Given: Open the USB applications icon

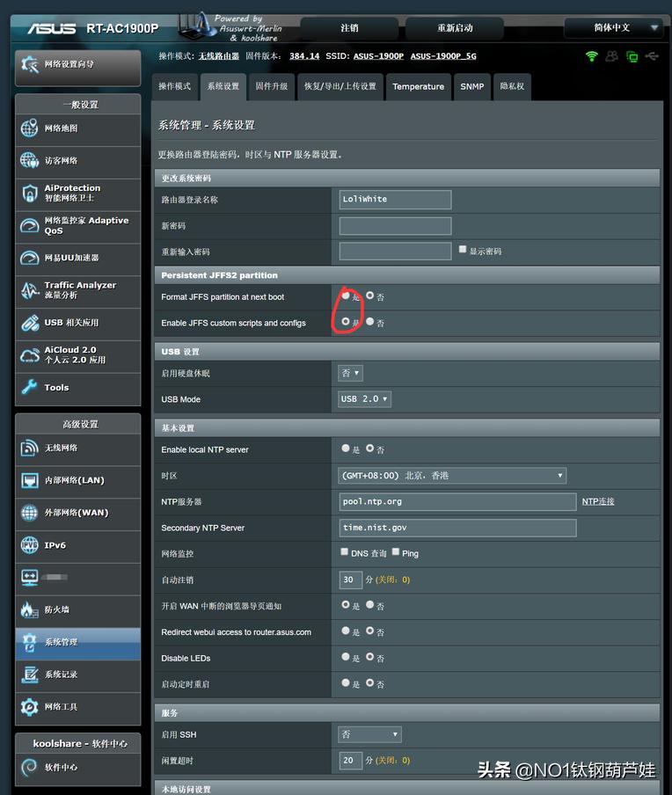Looking at the screenshot, I should click(29, 323).
